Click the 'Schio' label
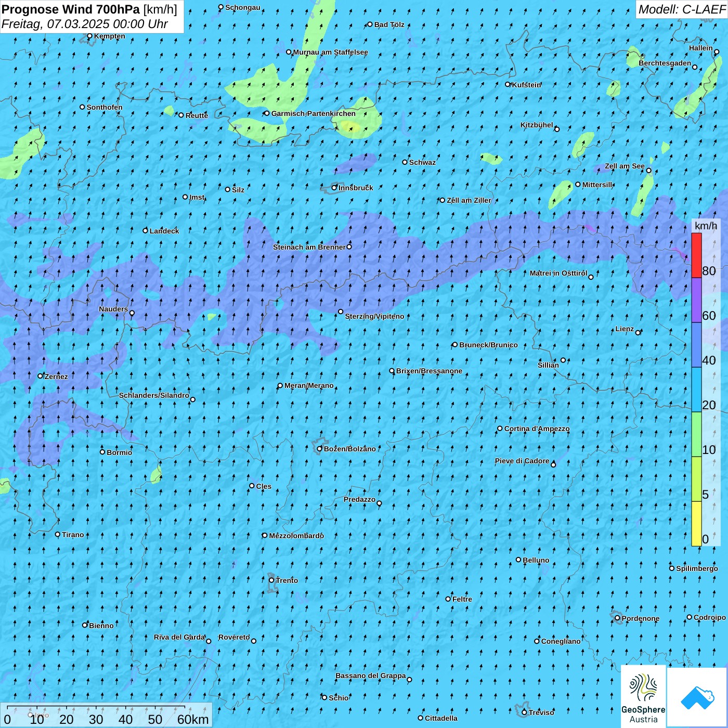The image size is (728, 728). pos(339,698)
